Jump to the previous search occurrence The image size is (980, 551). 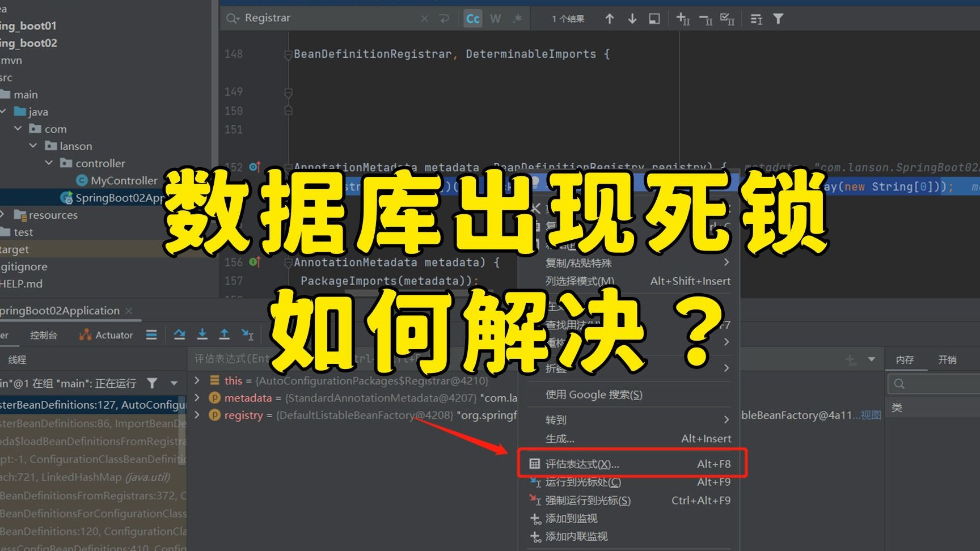click(610, 19)
